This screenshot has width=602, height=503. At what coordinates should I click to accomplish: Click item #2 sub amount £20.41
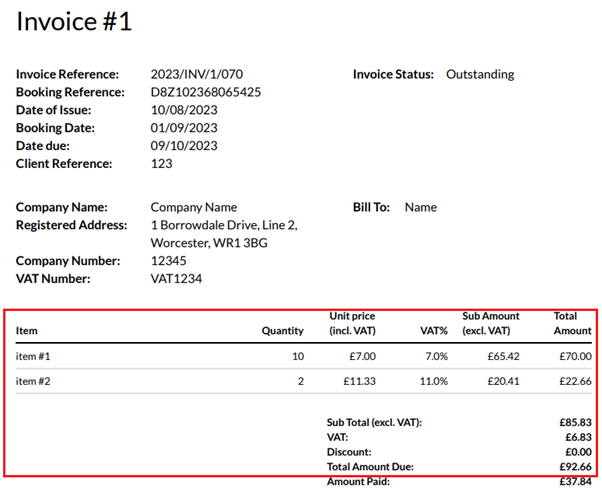(503, 381)
